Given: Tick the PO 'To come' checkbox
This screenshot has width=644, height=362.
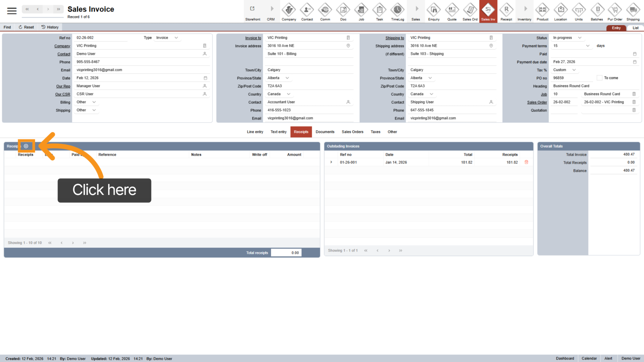Looking at the screenshot, I should click(599, 78).
